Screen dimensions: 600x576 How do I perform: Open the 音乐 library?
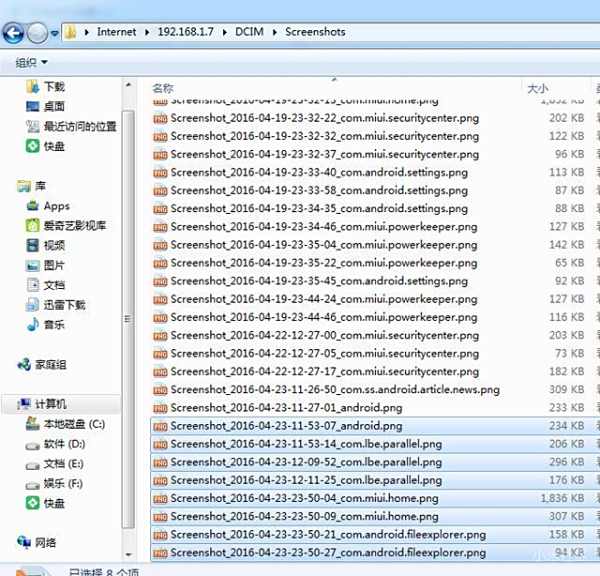tap(53, 325)
